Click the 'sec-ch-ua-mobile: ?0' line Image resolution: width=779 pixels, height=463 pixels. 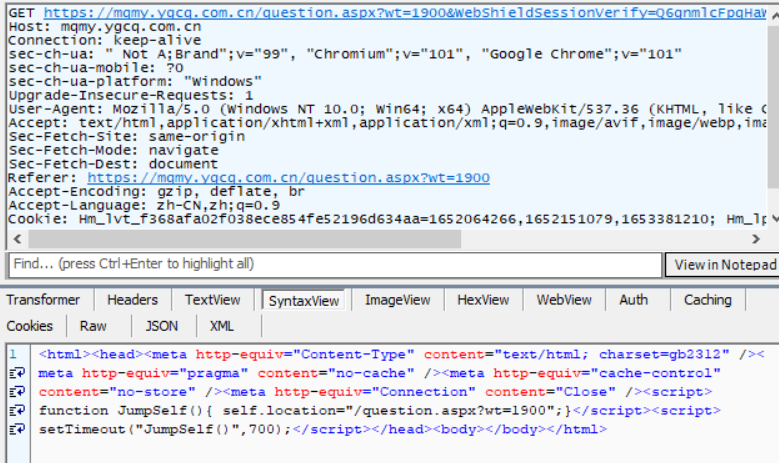[96, 68]
